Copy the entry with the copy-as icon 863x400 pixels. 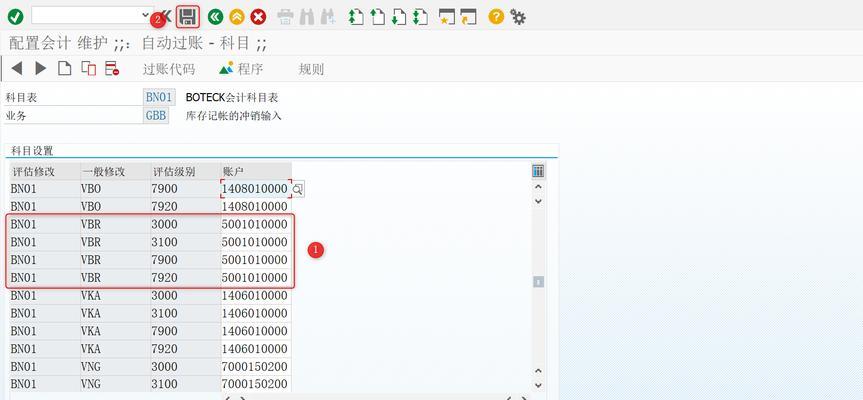(89, 69)
